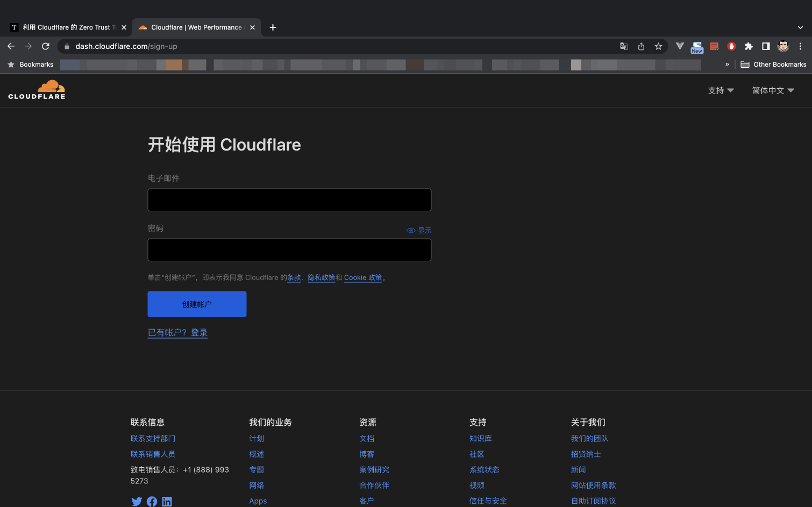Click the share page icon in address bar
Screen dimensions: 812x507
(x=641, y=46)
